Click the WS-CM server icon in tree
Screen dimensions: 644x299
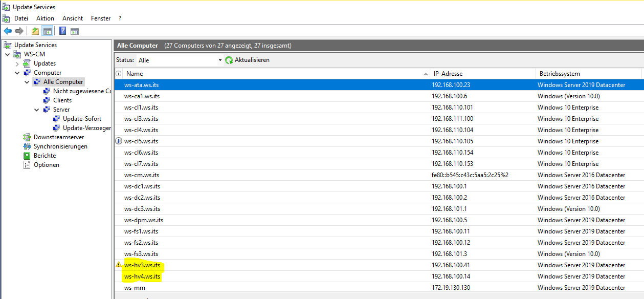click(17, 54)
